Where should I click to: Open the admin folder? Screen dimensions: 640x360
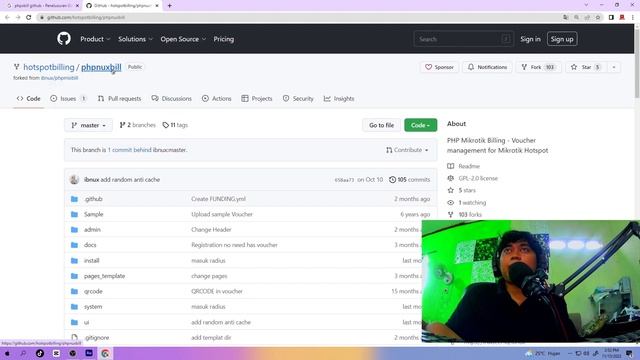[92, 230]
